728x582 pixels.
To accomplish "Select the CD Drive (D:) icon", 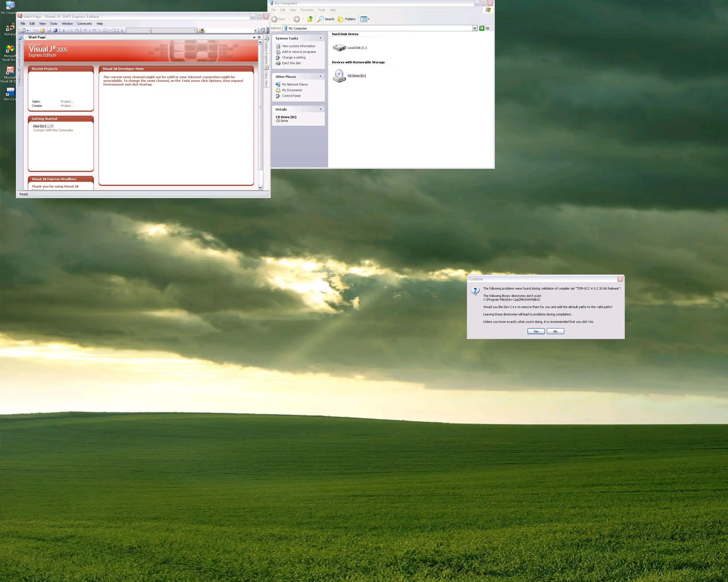I will tap(339, 76).
